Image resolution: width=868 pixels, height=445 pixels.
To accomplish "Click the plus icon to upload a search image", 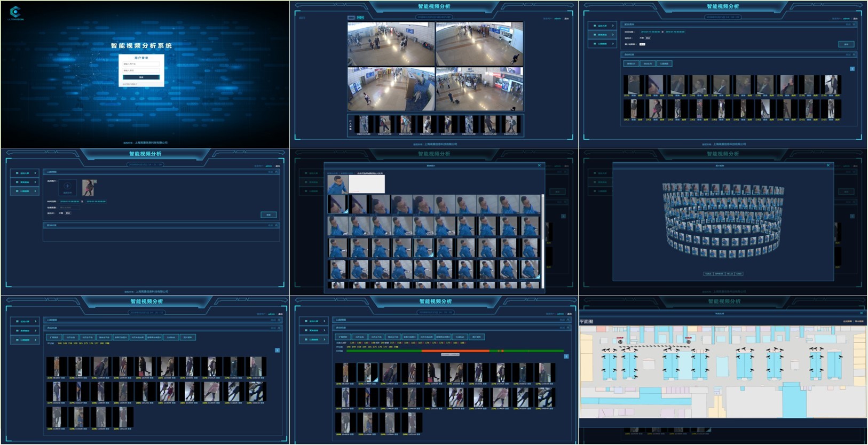I will 67,187.
